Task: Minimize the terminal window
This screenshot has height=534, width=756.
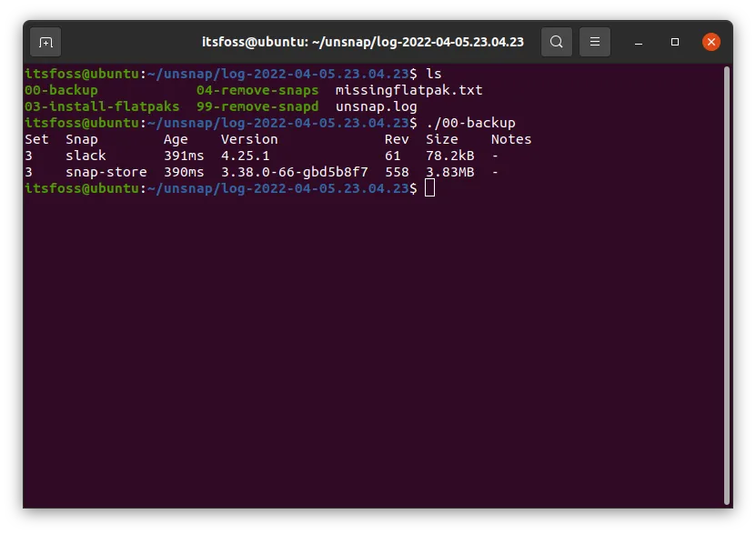Action: [638, 42]
